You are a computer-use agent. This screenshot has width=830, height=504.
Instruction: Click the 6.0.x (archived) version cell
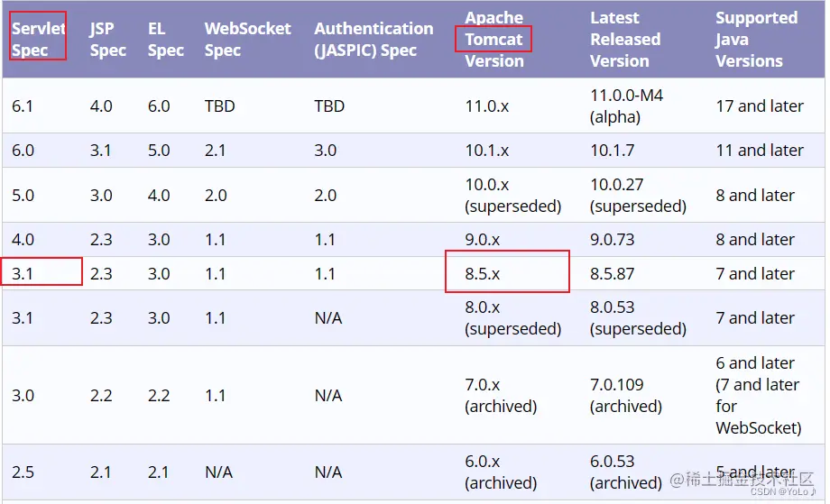point(501,472)
